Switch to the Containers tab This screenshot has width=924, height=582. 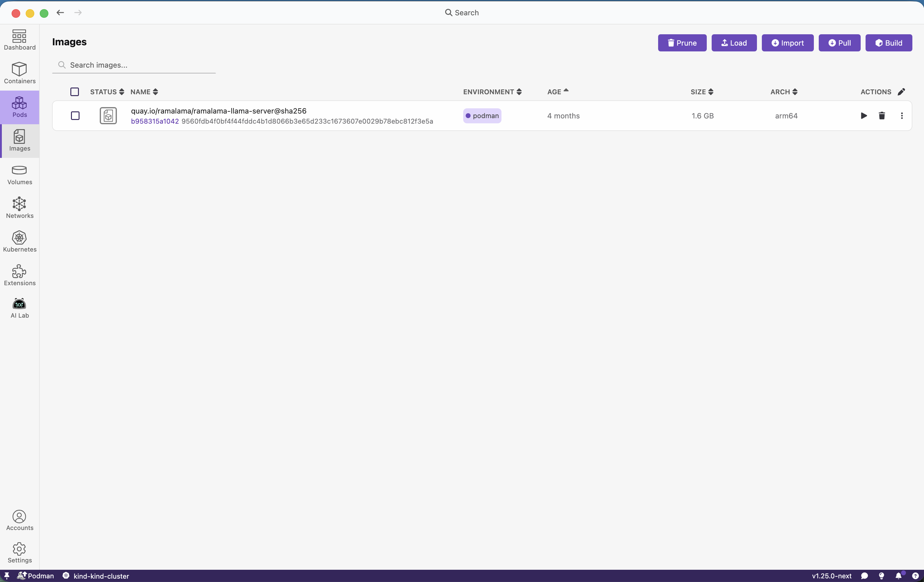pos(20,73)
